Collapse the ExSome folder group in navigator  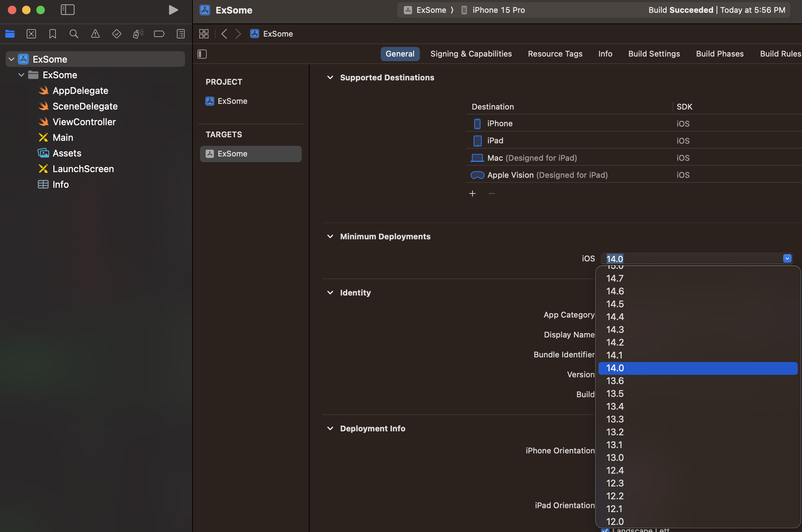pyautogui.click(x=21, y=75)
